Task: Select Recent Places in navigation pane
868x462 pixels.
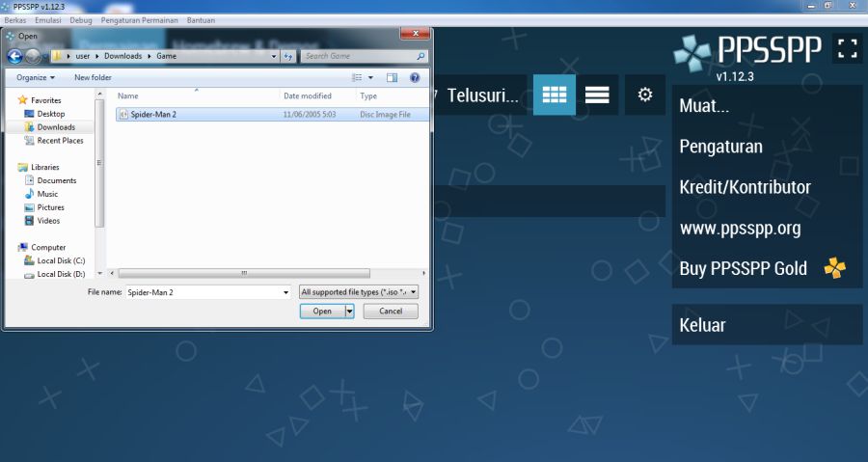Action: point(61,141)
